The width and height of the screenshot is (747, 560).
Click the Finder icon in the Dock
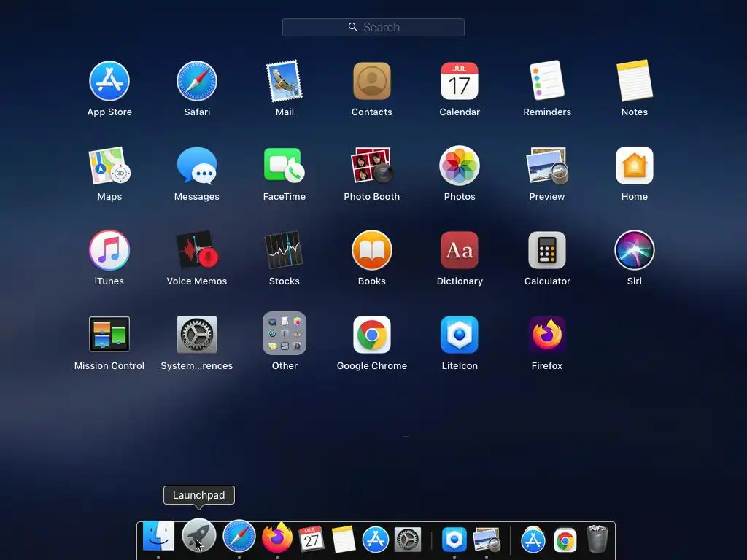tap(158, 536)
